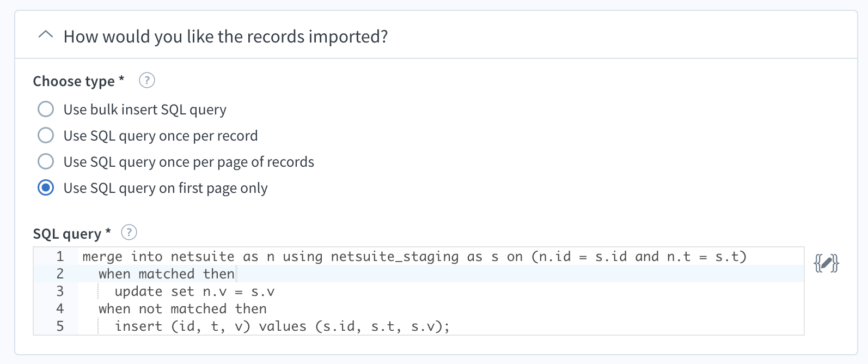
Task: Select 'Use SQL query on first page only'
Action: pyautogui.click(x=46, y=187)
